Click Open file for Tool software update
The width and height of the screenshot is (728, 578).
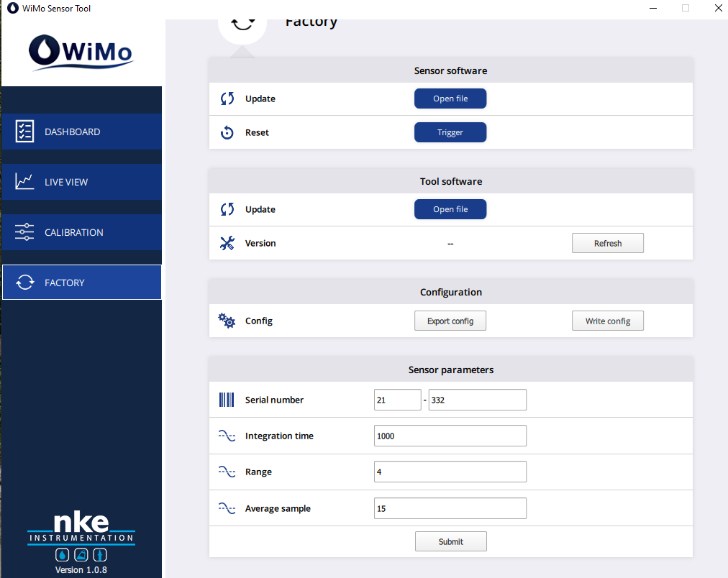coord(450,209)
